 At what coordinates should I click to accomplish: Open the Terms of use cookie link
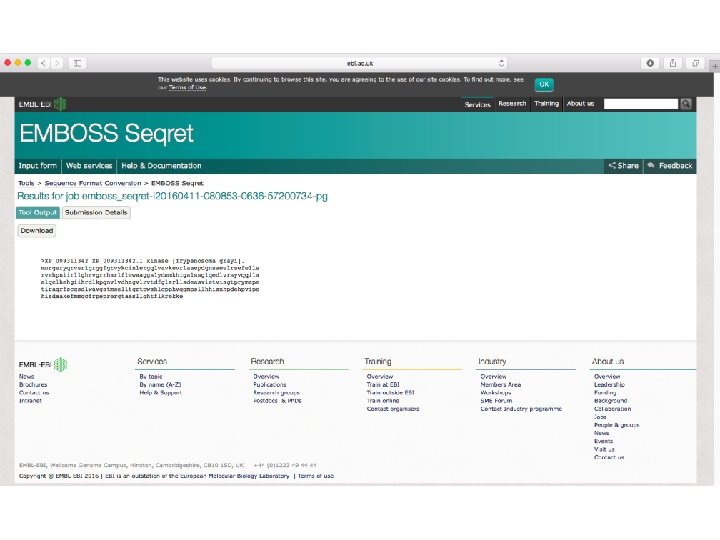(x=187, y=88)
